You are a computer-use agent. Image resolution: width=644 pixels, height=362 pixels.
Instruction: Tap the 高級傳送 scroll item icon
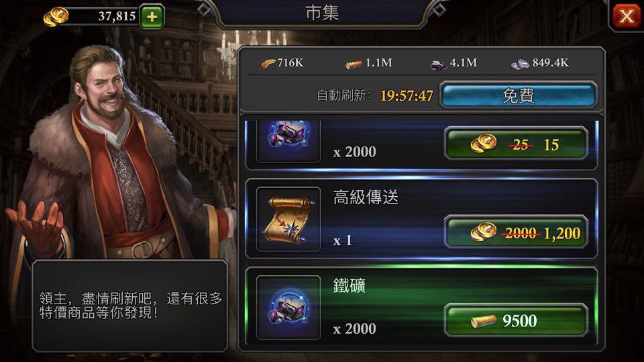click(x=288, y=219)
